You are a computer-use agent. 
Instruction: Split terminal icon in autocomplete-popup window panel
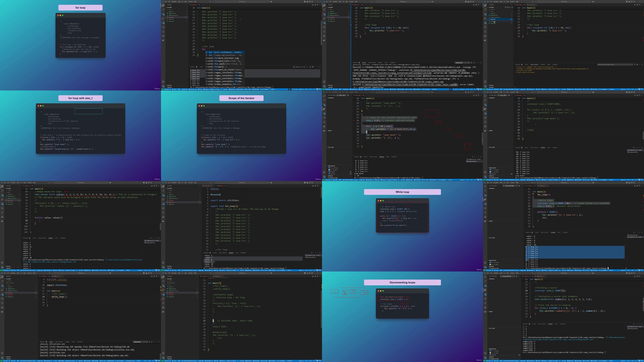click(x=311, y=67)
